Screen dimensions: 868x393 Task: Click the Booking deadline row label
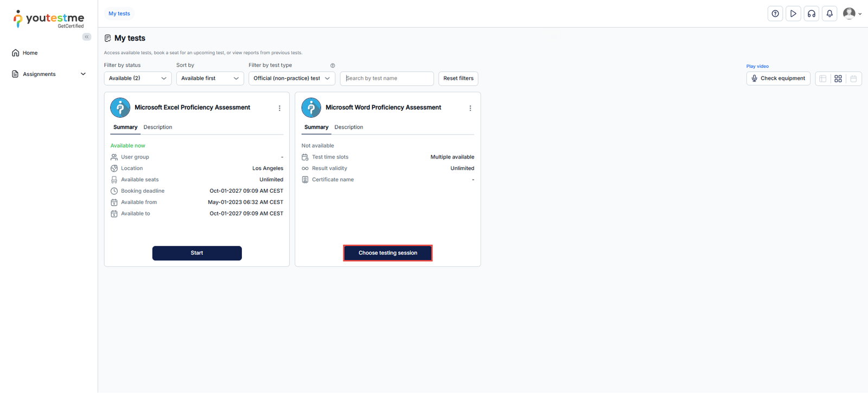[x=143, y=191]
